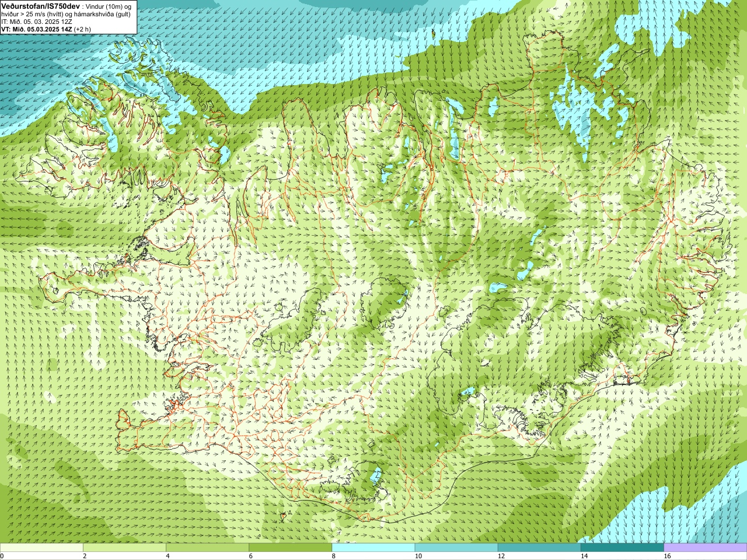Click the 8–10 light cyan legend swatch

pos(373,548)
